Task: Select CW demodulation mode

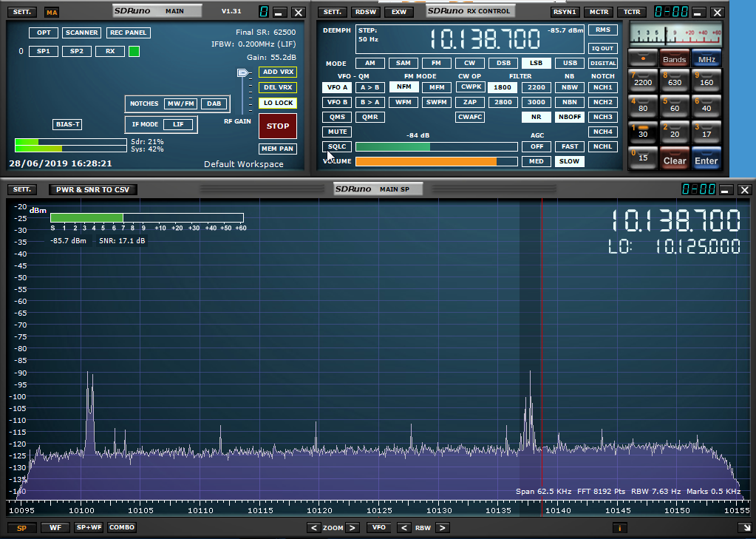Action: pos(469,63)
